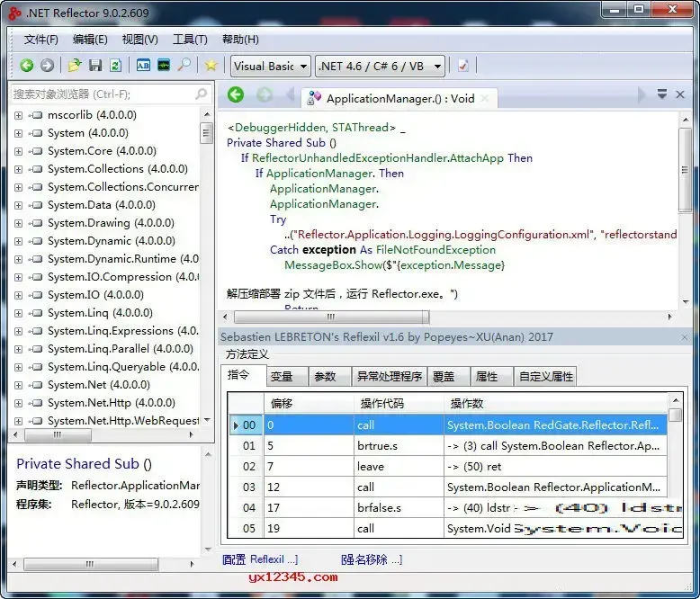Viewport: 700px width, 599px height.
Task: Click the faded forward arrow in code pane
Action: (265, 94)
